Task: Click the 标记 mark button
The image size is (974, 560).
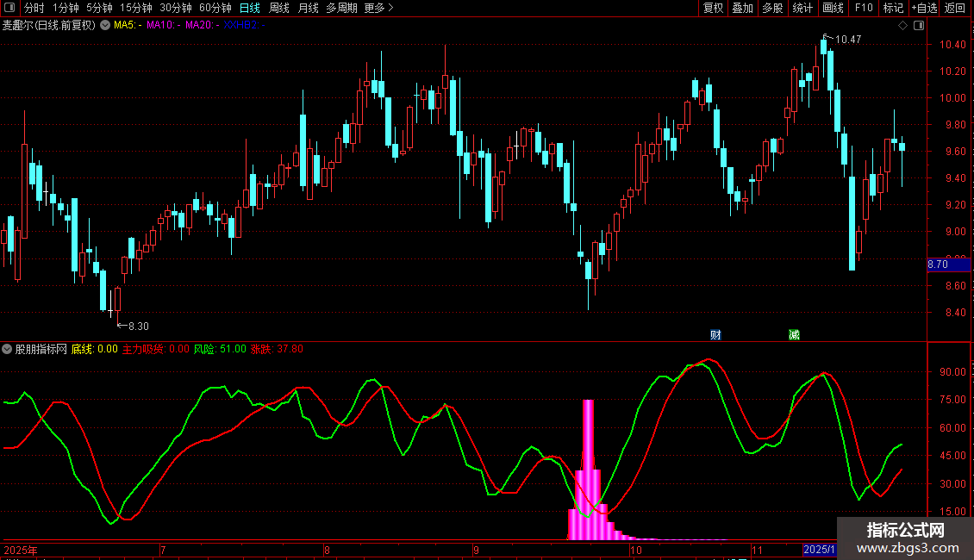Action: click(893, 8)
